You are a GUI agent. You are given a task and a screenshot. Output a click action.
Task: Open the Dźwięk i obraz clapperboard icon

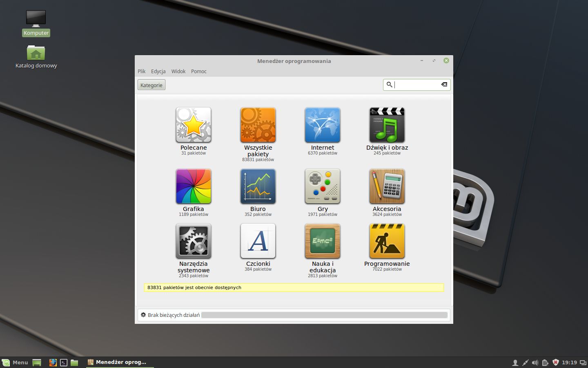387,125
